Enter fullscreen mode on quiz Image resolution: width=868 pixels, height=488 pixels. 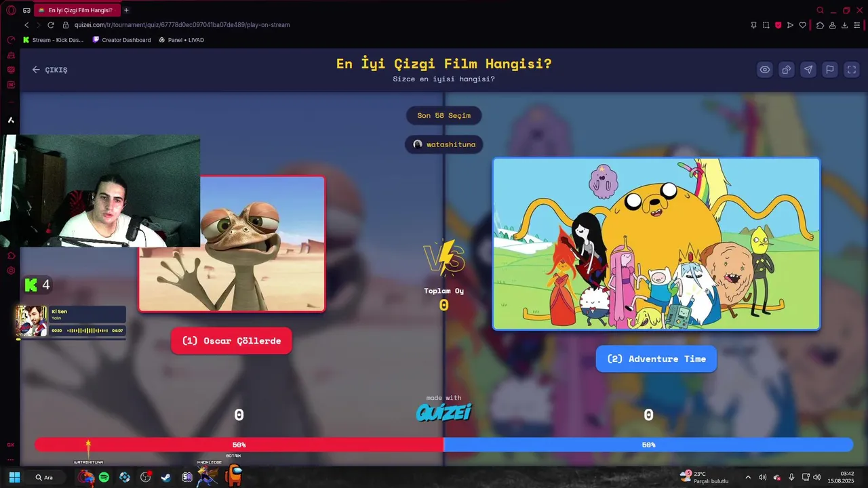tap(852, 70)
